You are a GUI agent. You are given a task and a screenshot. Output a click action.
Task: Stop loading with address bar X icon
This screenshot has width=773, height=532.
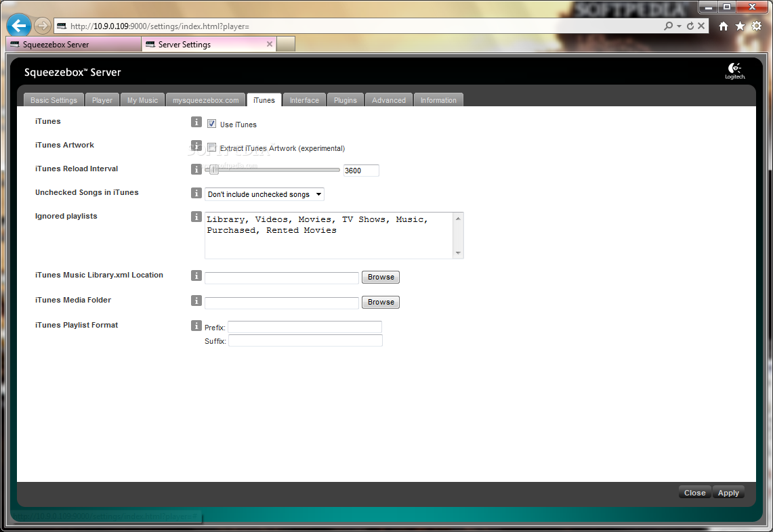(x=701, y=26)
